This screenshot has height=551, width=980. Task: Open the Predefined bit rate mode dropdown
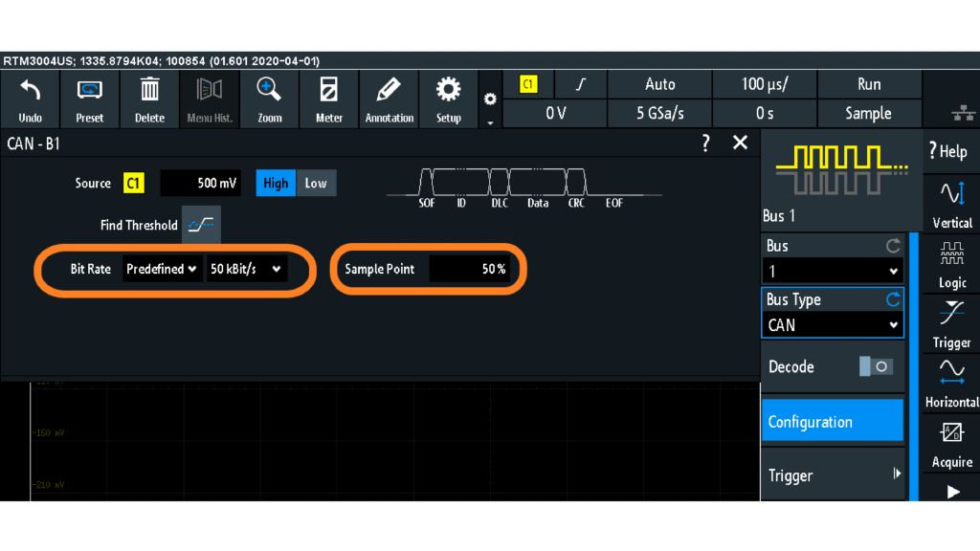click(x=161, y=269)
